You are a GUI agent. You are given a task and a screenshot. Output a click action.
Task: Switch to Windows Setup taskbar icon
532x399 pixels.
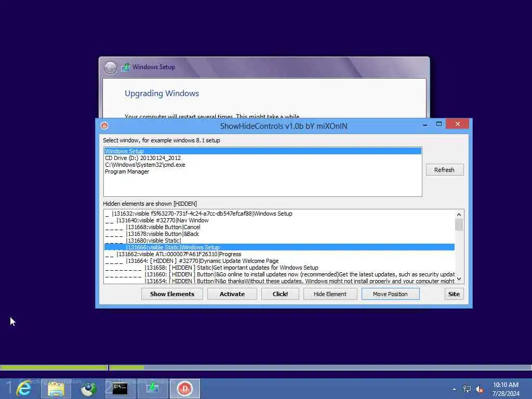(152, 389)
